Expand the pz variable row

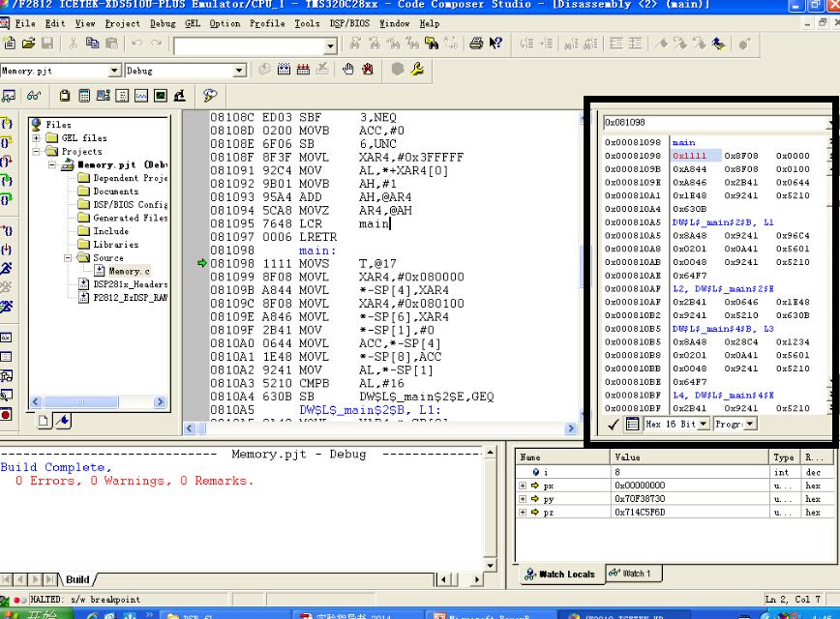click(523, 513)
